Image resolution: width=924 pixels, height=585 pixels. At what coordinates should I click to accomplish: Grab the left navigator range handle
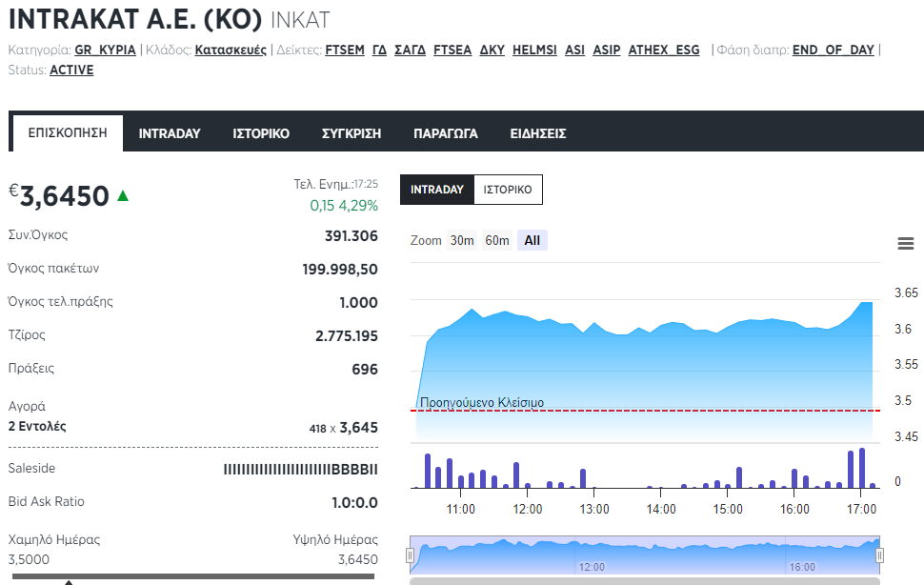click(411, 555)
